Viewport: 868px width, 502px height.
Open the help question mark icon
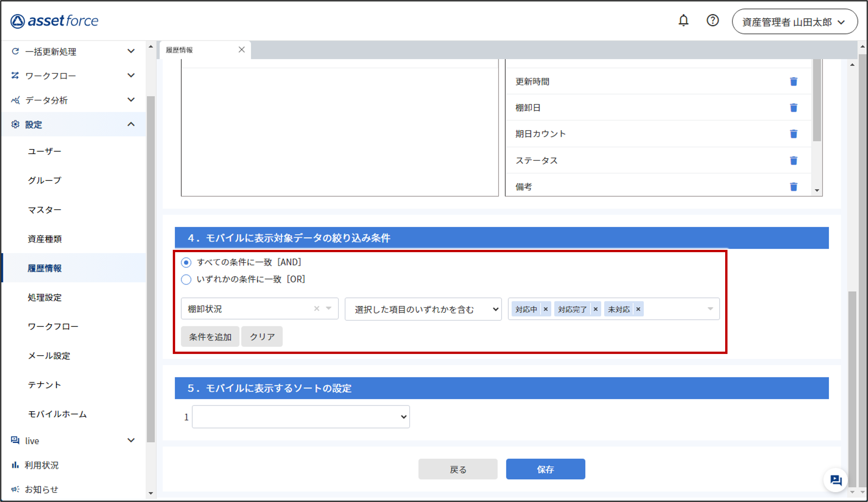(x=712, y=21)
